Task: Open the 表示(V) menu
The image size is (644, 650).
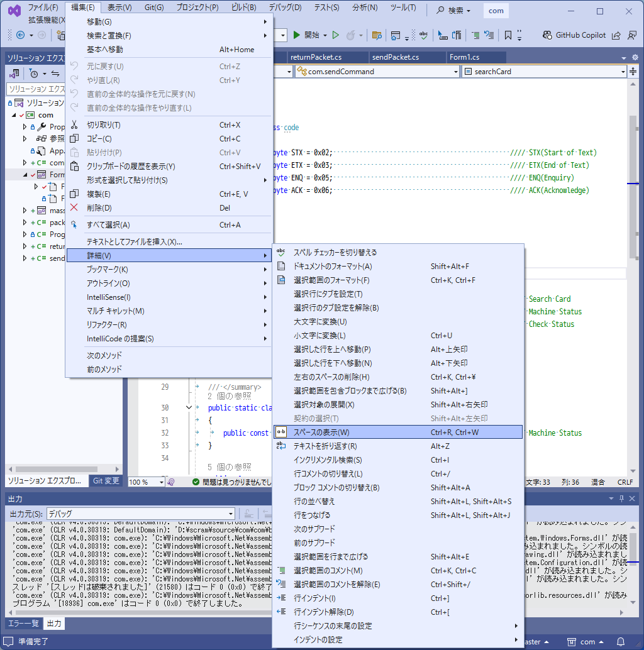Action: pyautogui.click(x=119, y=8)
